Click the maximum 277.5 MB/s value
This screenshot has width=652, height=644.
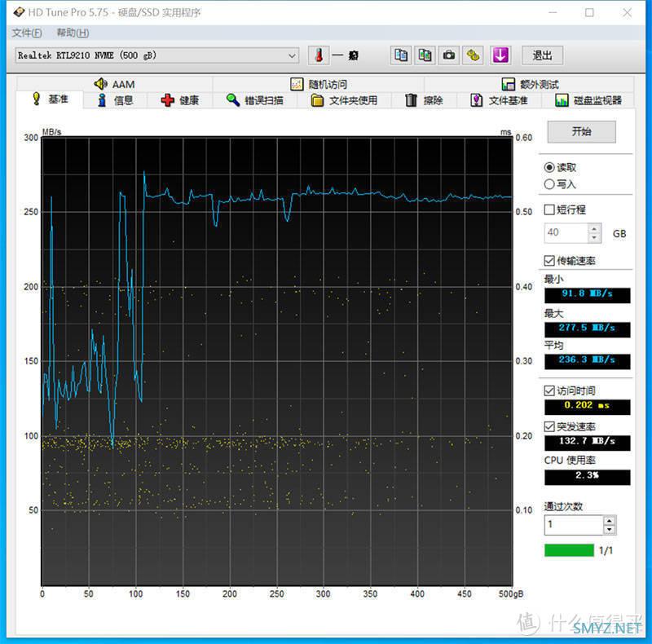click(587, 329)
